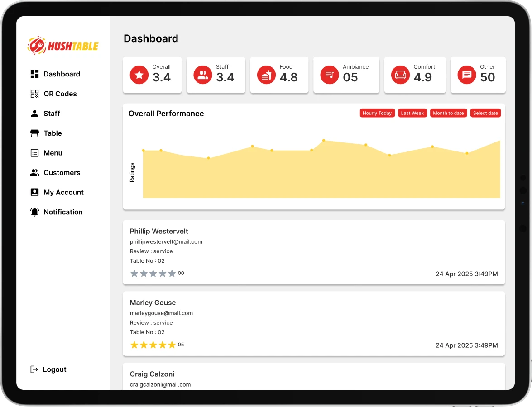532x407 pixels.
Task: Click the Logout arrow icon
Action: (x=34, y=369)
